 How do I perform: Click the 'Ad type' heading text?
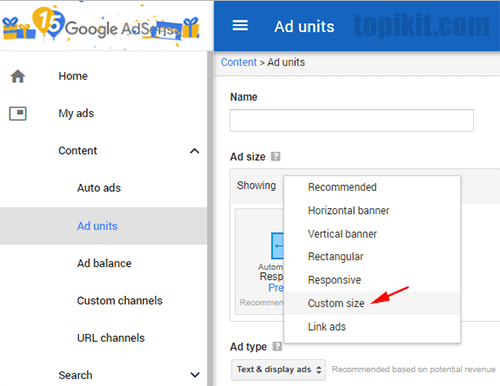tap(248, 347)
